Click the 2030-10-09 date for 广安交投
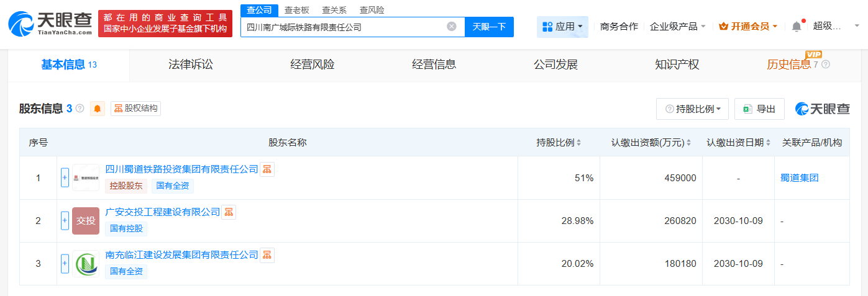The image size is (868, 296). (738, 221)
